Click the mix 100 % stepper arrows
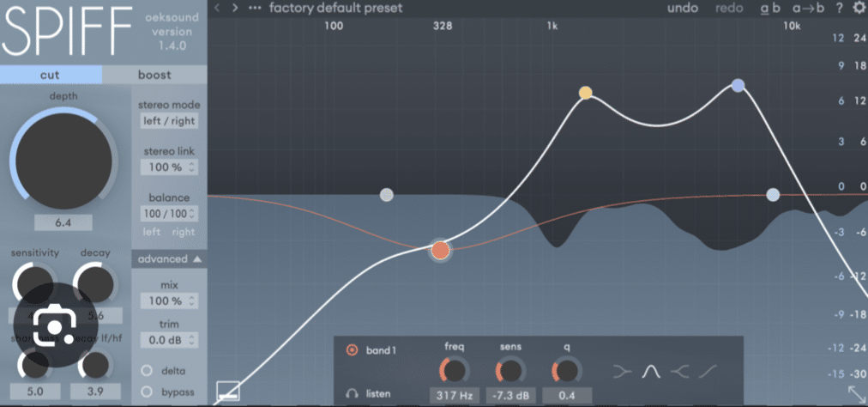 click(192, 301)
